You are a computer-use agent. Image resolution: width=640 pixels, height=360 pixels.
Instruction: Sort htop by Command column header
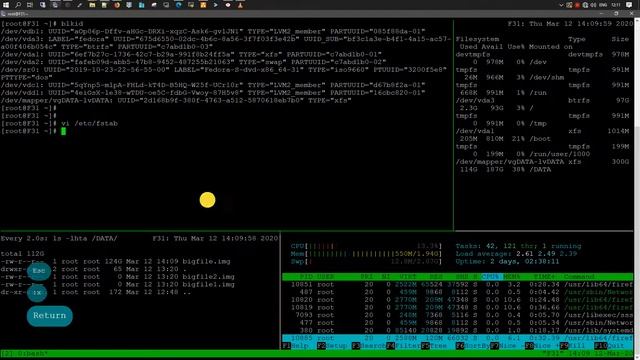tap(579, 277)
